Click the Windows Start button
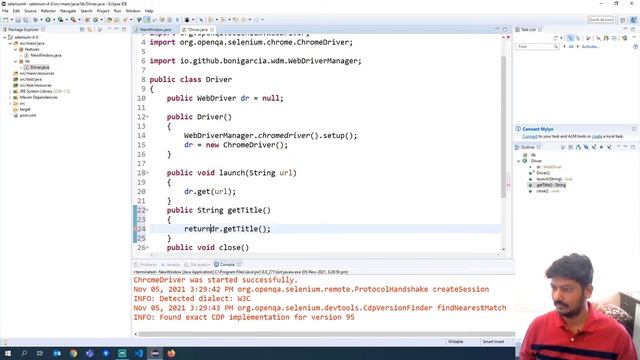 pyautogui.click(x=8, y=353)
